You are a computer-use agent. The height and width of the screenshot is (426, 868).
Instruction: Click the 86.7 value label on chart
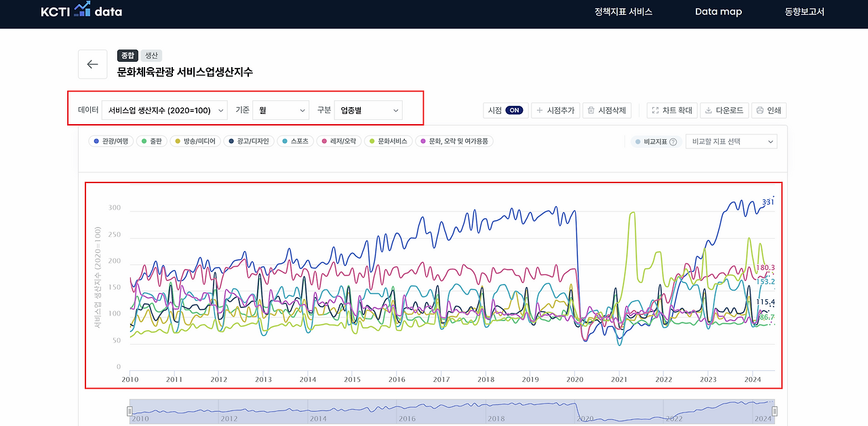(767, 317)
